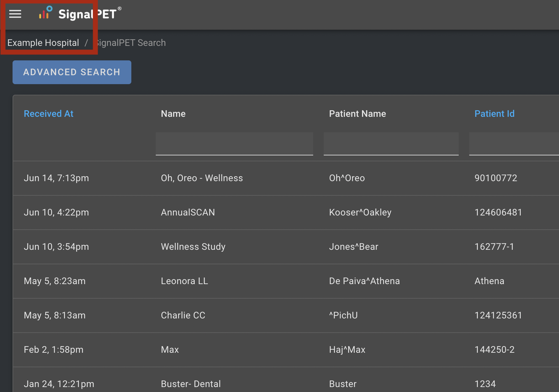The width and height of the screenshot is (559, 392).
Task: Click patient id 124606481
Action: pyautogui.click(x=498, y=212)
